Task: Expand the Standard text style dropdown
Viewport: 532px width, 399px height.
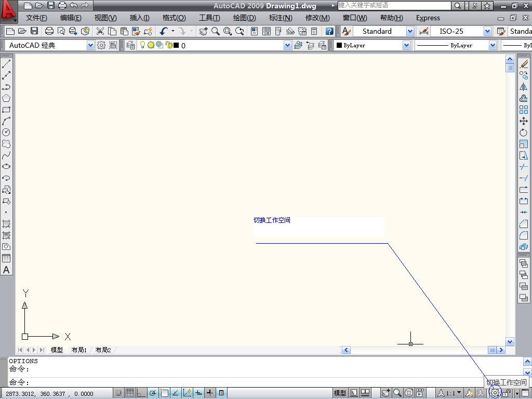Action: 410,31
